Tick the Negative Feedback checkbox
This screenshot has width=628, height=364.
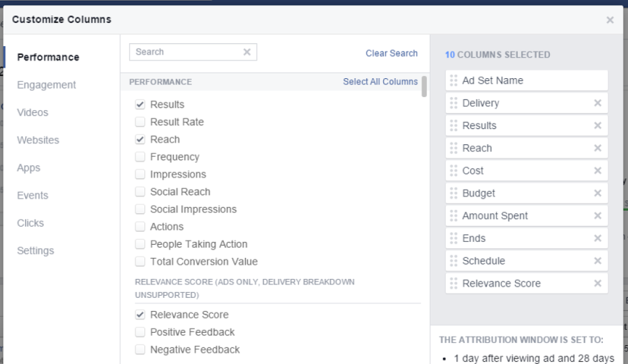[140, 349]
